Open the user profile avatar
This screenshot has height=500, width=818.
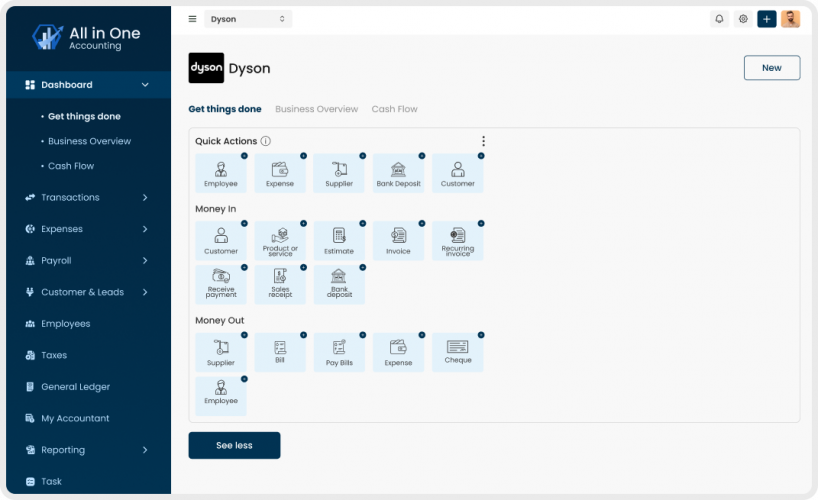[790, 19]
